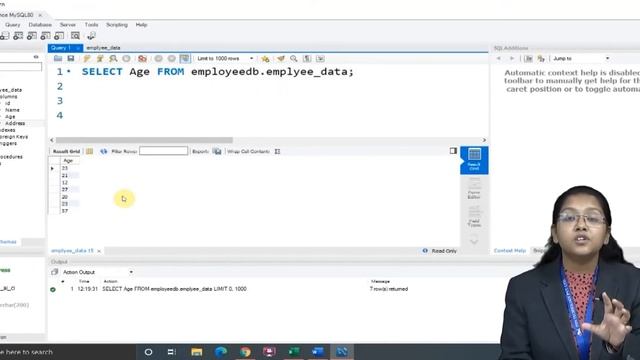Click the refresh icon before Filter Rows
Viewport: 640px width, 360px height.
[x=104, y=151]
